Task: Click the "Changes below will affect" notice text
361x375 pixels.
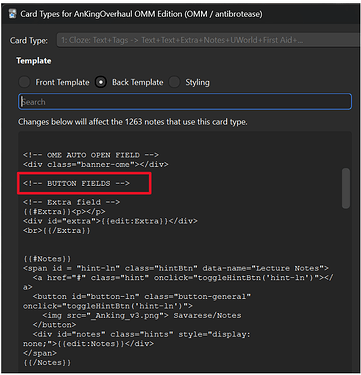Action: click(133, 122)
